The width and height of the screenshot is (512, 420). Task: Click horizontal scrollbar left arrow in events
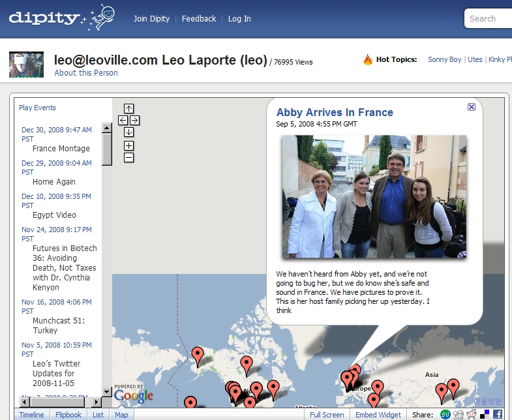tap(25, 402)
